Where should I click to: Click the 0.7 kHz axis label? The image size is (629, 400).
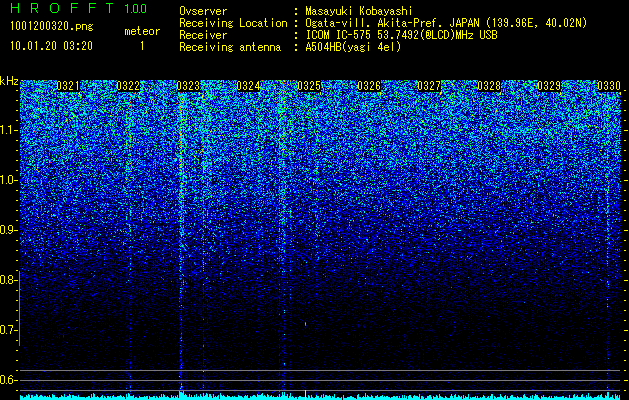[x=9, y=330]
